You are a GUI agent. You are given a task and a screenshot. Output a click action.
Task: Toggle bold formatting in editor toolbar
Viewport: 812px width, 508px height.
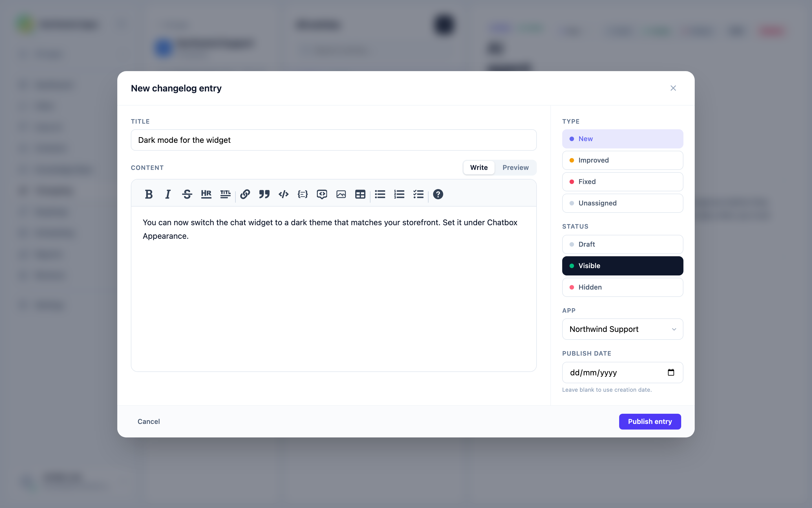pyautogui.click(x=149, y=194)
